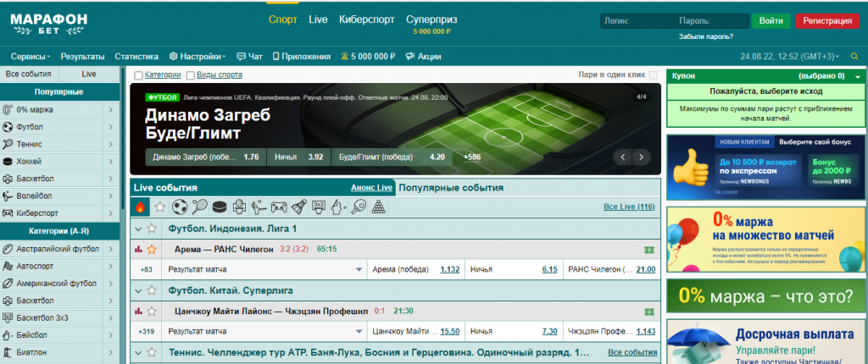Tick the Виды спорта checkbox

190,75
